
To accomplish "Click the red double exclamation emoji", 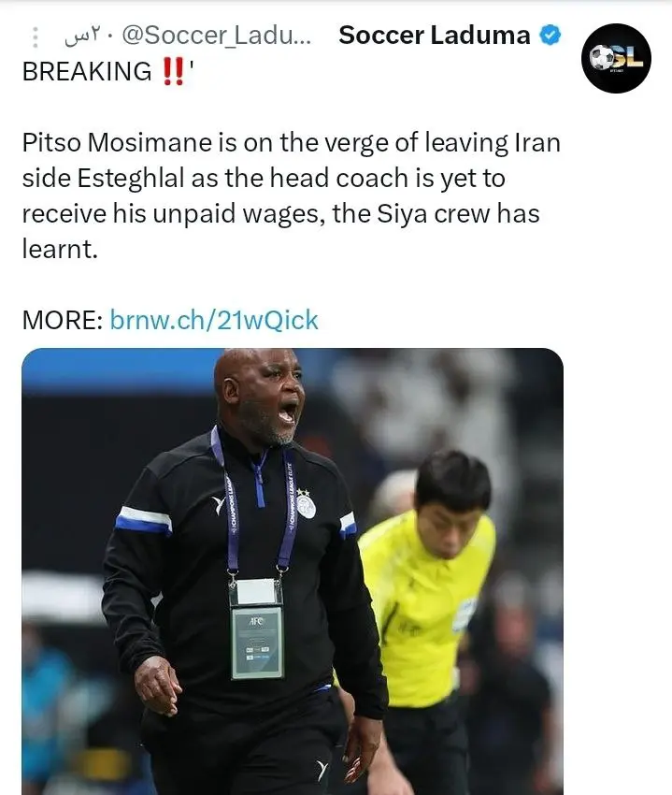I will (173, 71).
